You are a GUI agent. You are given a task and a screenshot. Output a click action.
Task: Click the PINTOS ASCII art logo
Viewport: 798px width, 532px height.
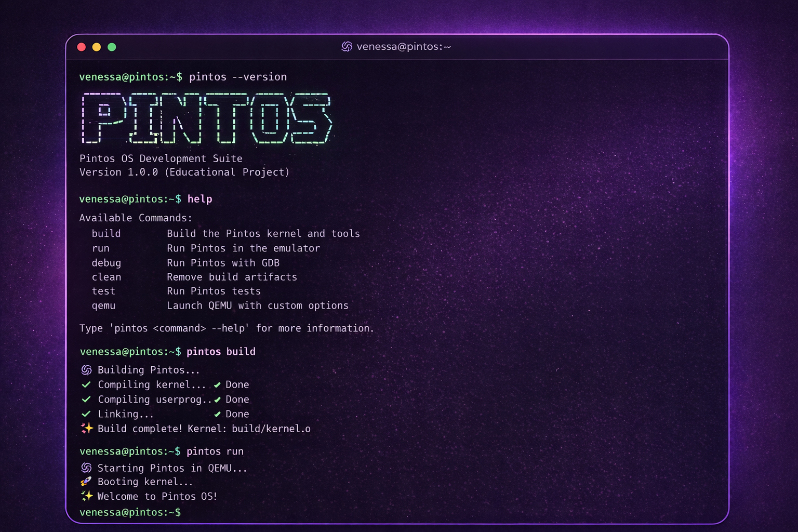(x=207, y=118)
